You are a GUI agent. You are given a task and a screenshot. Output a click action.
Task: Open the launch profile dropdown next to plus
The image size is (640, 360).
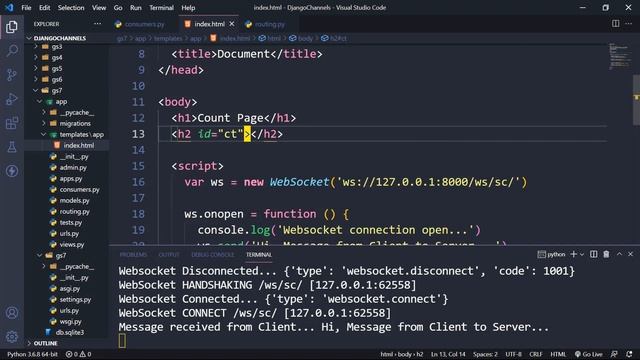click(x=582, y=254)
